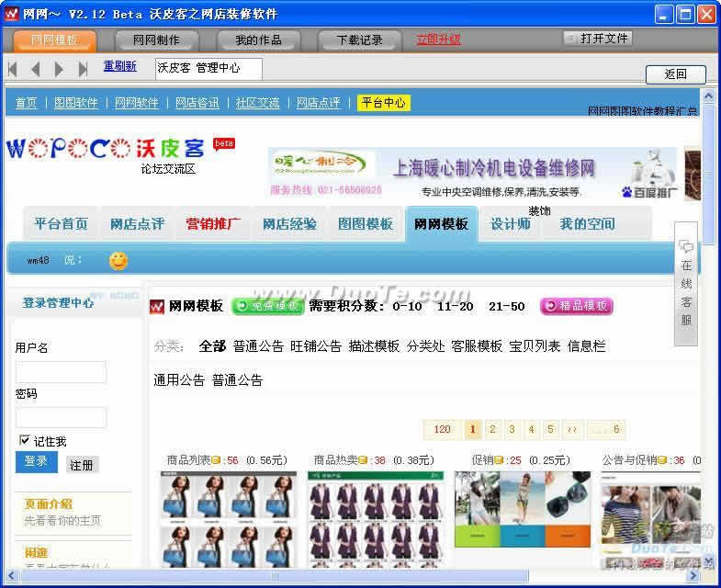This screenshot has width=721, height=588.
Task: Select the 网店点评 platform tab
Action: click(137, 224)
